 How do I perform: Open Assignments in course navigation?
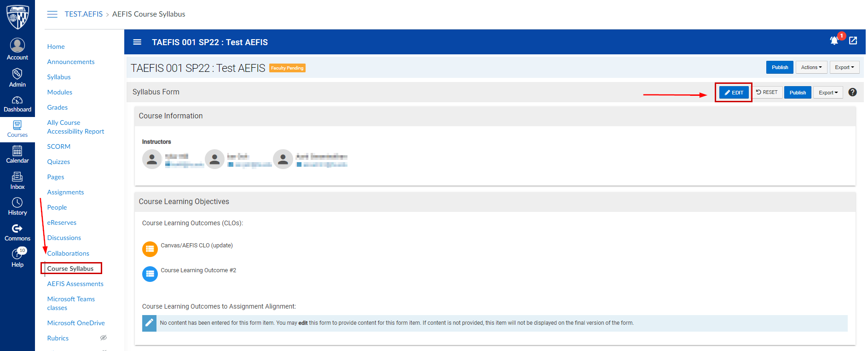tap(65, 192)
